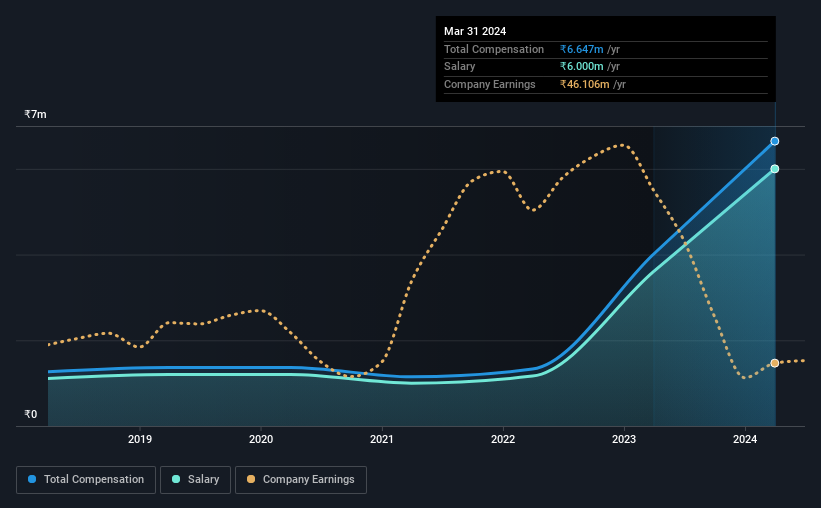Click the blue Total Compensation data point marker
Screen dimensions: 821x508
pos(774,141)
